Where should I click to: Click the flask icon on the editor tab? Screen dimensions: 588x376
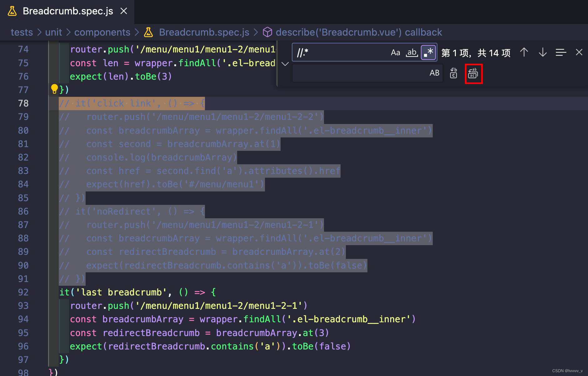(12, 11)
